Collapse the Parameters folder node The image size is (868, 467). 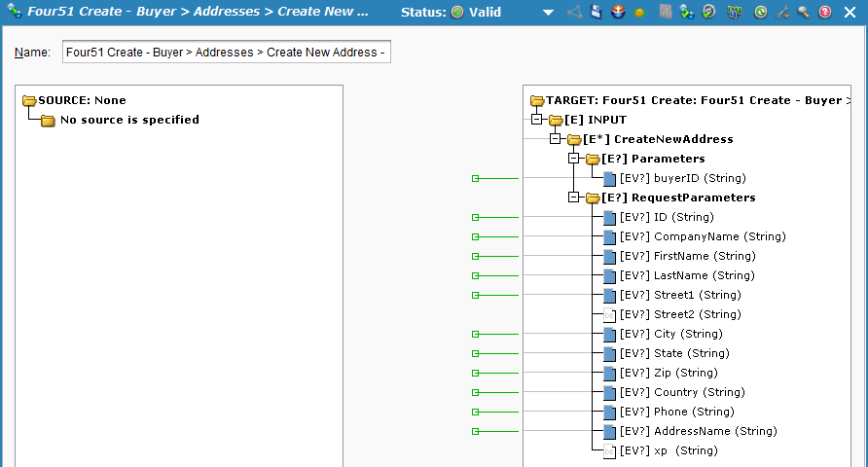(574, 159)
